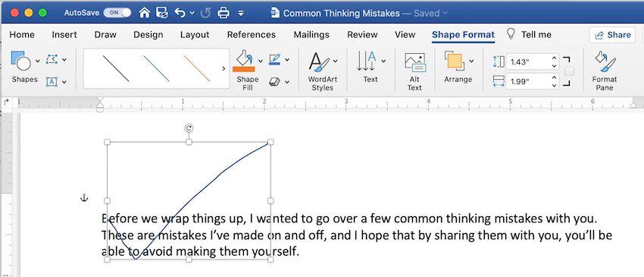Toggle the AutoSave switch

pyautogui.click(x=117, y=13)
